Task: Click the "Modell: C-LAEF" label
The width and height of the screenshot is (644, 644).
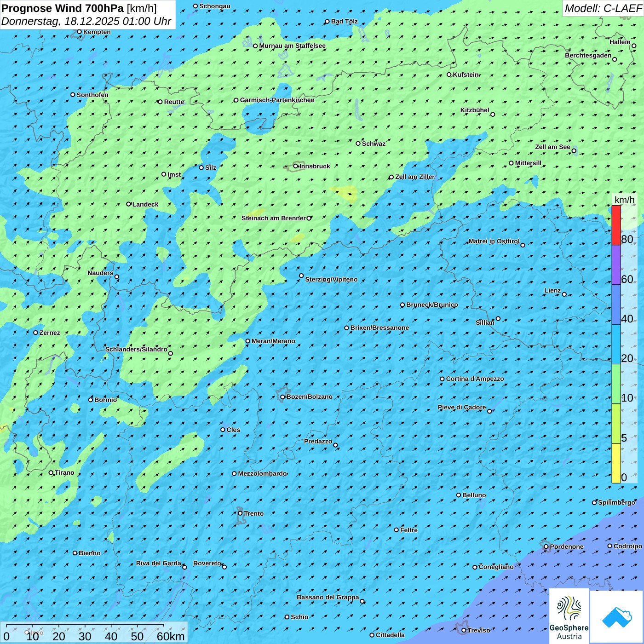Action: coord(603,8)
